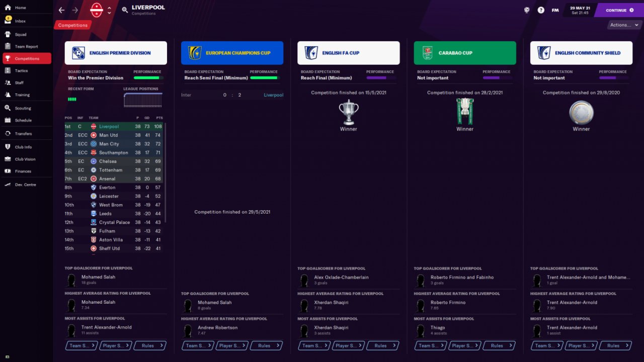This screenshot has width=644, height=362.
Task: Open the Home sidebar icon
Action: [8, 8]
